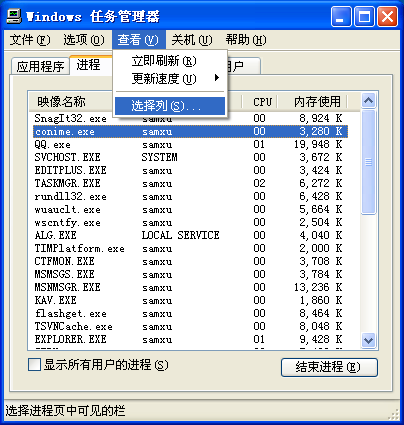Sort by the 映像名称 column header
Screen dimensions: 404x425
(x=71, y=102)
